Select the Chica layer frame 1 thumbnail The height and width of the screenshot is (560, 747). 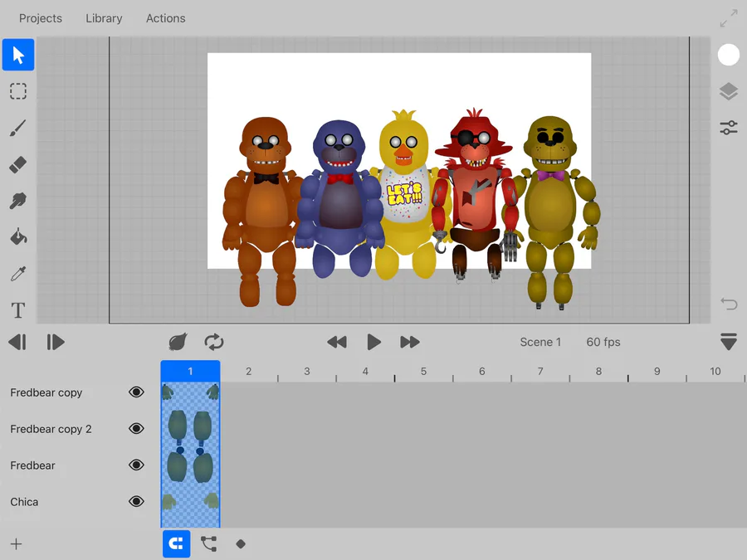pyautogui.click(x=190, y=502)
